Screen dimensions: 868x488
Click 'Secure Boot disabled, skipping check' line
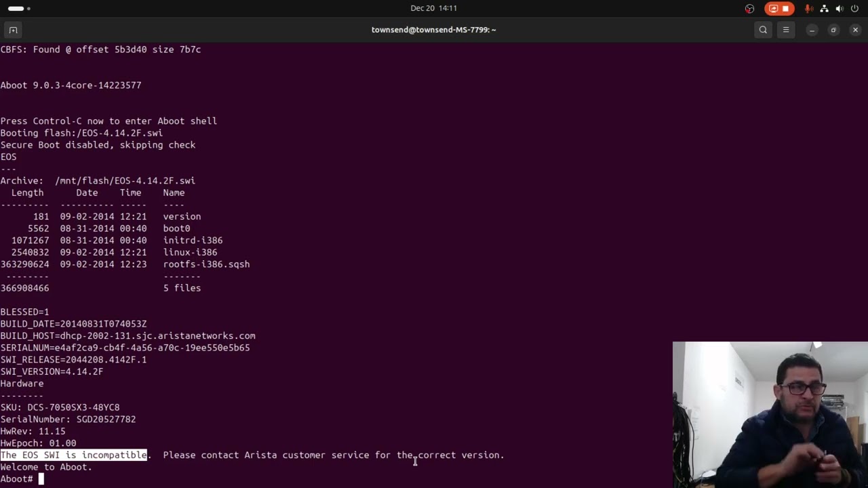[x=98, y=145]
